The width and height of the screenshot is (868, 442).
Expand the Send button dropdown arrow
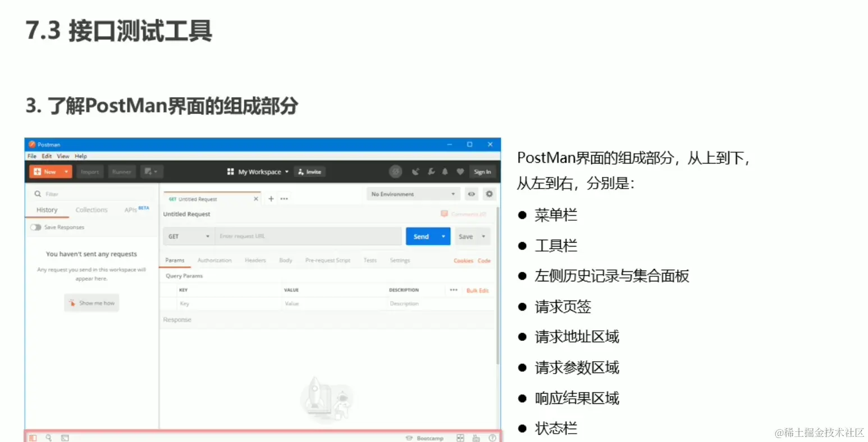click(444, 236)
